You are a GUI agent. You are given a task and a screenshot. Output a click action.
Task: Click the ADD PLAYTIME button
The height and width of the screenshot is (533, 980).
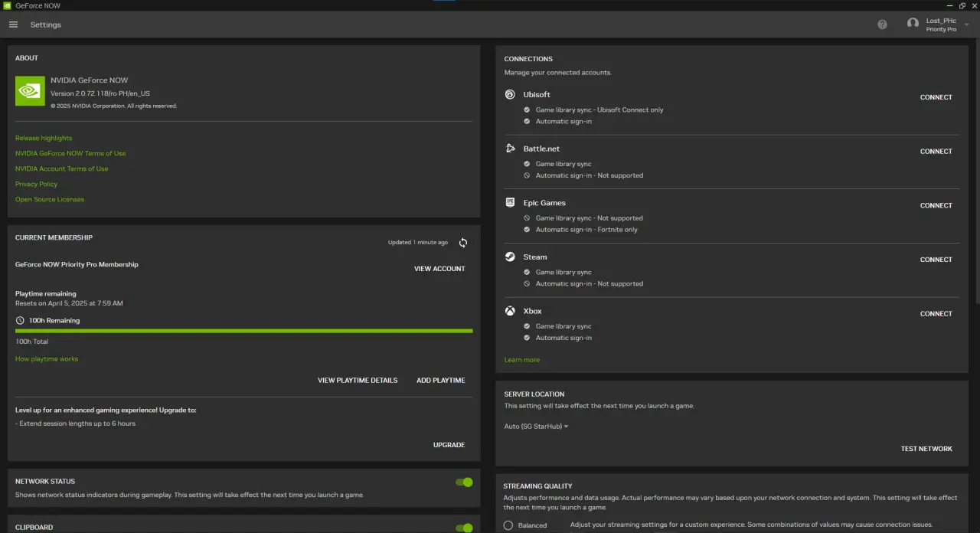coord(440,381)
